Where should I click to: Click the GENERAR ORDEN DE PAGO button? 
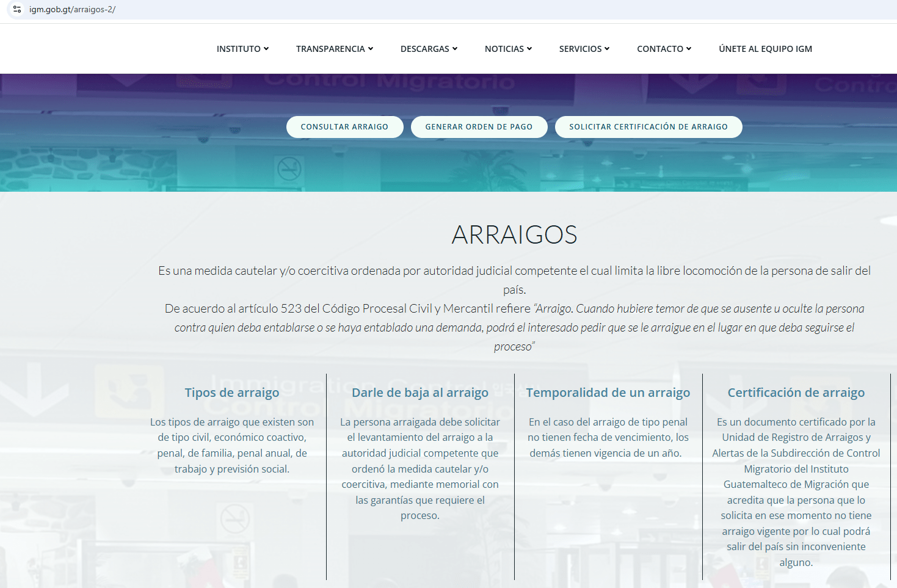479,127
